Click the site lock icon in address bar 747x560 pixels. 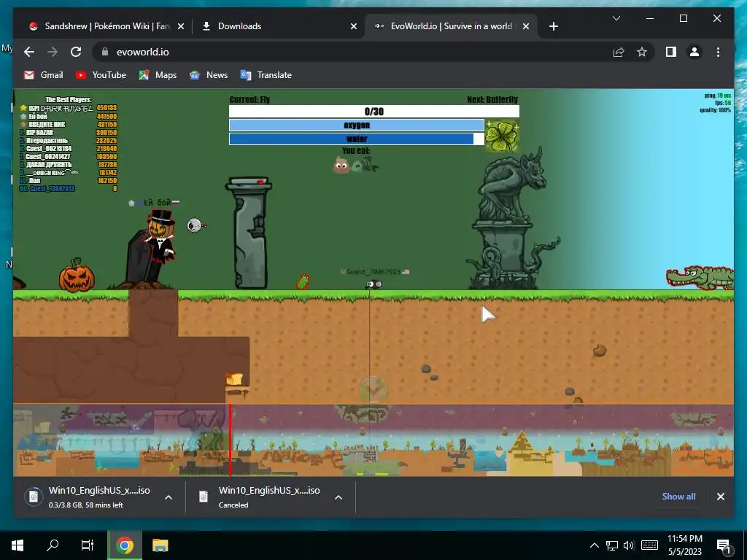(x=105, y=52)
